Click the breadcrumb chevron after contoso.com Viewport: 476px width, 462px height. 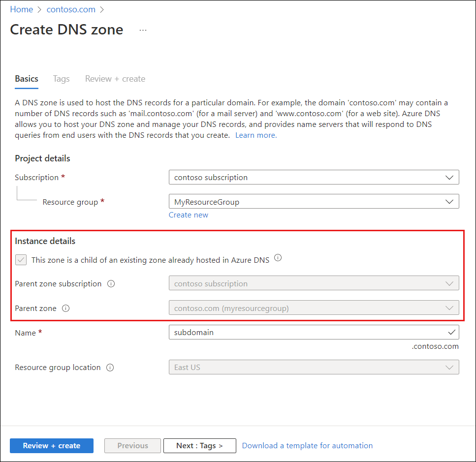(x=101, y=9)
